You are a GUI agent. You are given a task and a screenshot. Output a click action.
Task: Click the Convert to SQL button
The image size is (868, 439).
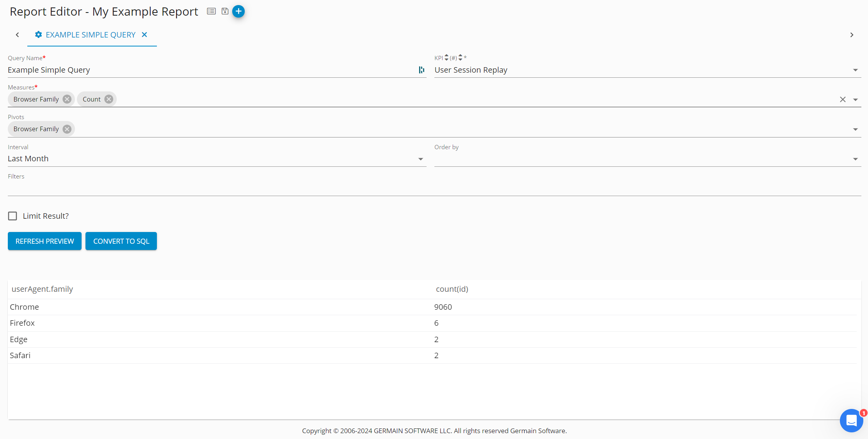tap(121, 241)
